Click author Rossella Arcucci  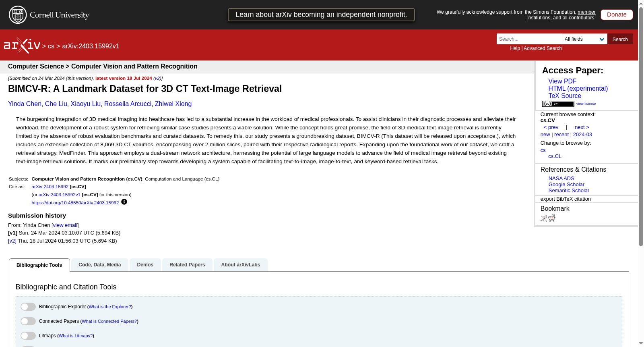(x=128, y=104)
